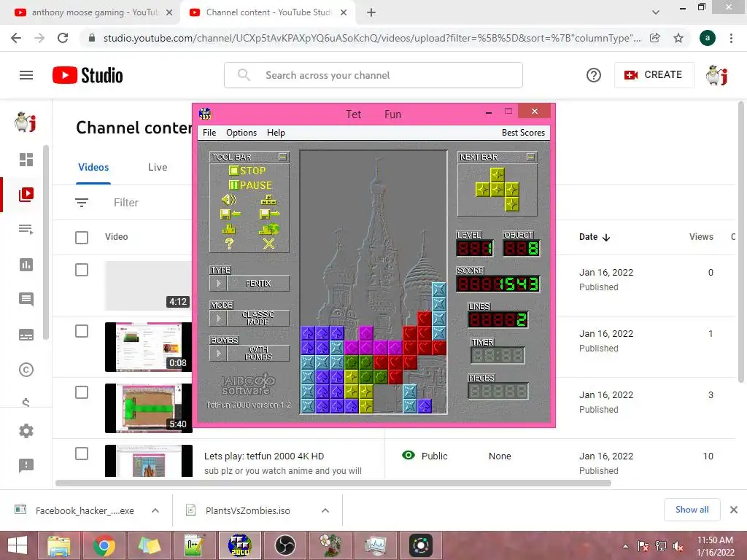Click save game floppy icon with right arrow
Screen dimensions: 747x560
270,214
